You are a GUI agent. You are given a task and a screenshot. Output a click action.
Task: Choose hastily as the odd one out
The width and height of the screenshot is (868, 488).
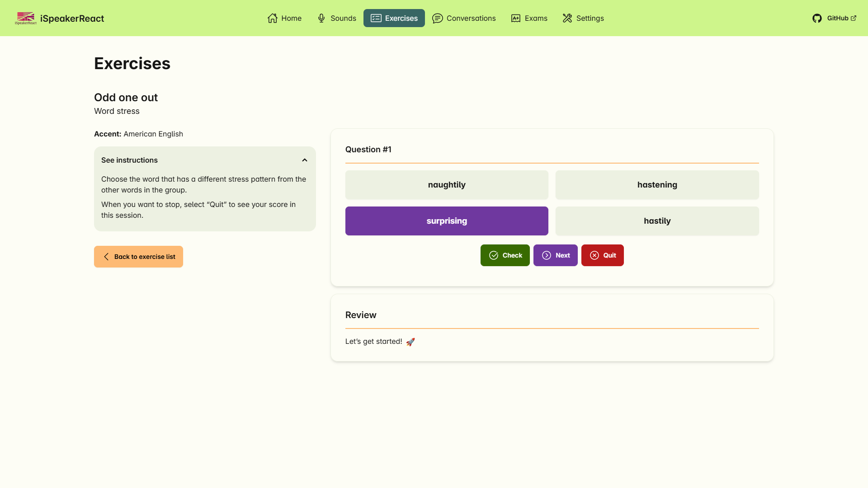pos(657,221)
